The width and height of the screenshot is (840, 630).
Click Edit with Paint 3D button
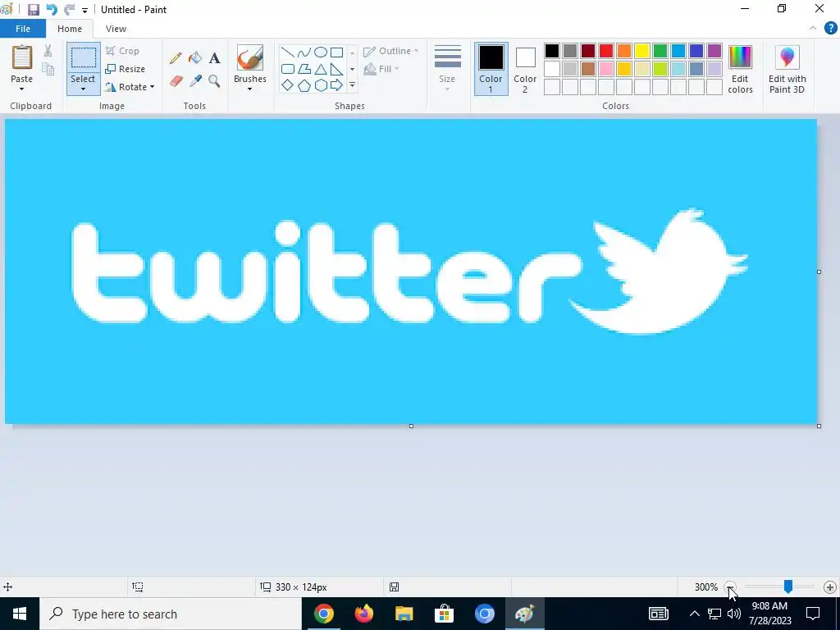click(x=787, y=69)
